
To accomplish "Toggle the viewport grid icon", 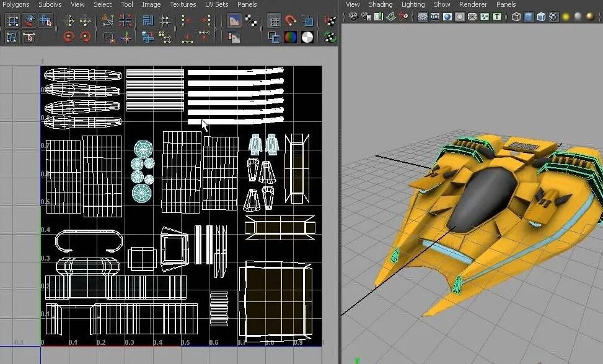I will pyautogui.click(x=423, y=17).
